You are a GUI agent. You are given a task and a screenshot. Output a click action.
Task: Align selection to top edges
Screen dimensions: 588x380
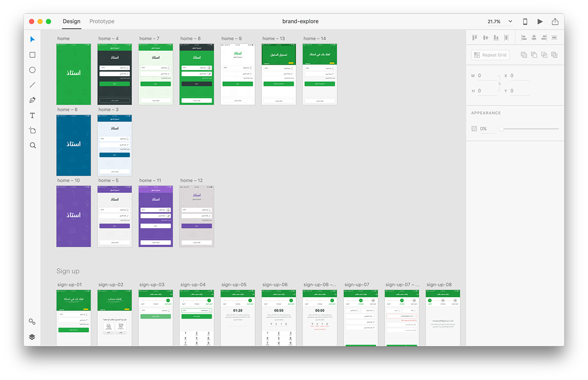coord(475,37)
